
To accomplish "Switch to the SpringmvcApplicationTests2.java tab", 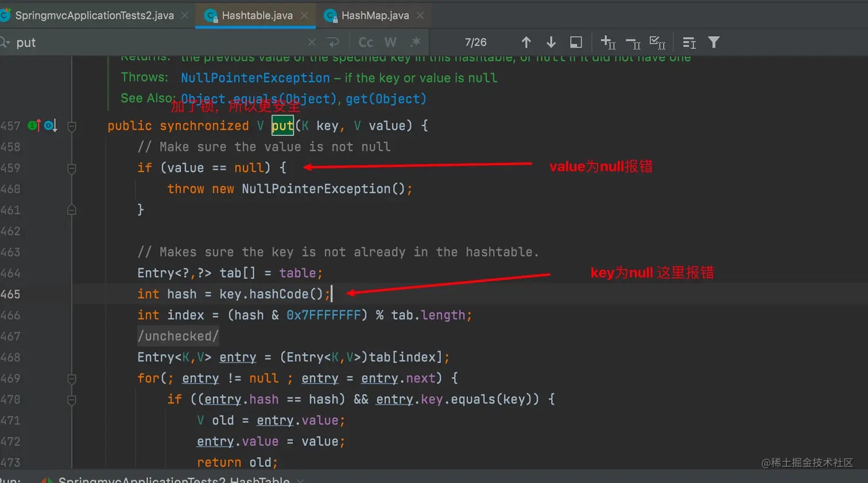I will click(x=94, y=15).
